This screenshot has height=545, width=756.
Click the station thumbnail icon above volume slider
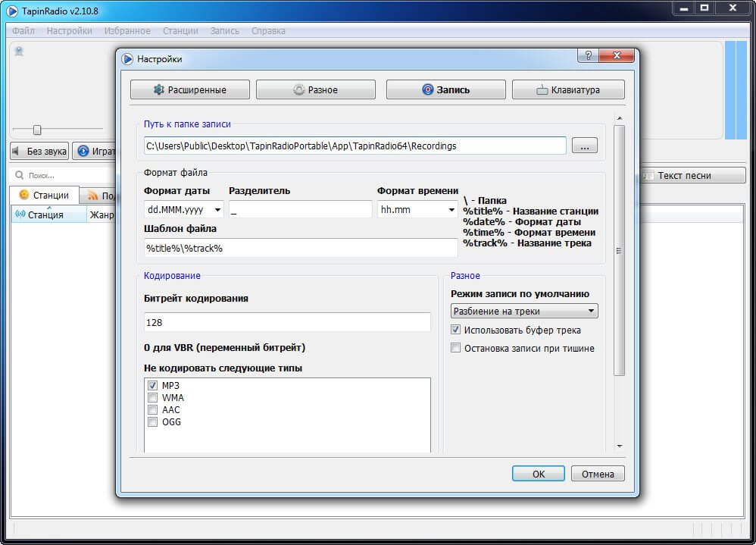(x=19, y=51)
